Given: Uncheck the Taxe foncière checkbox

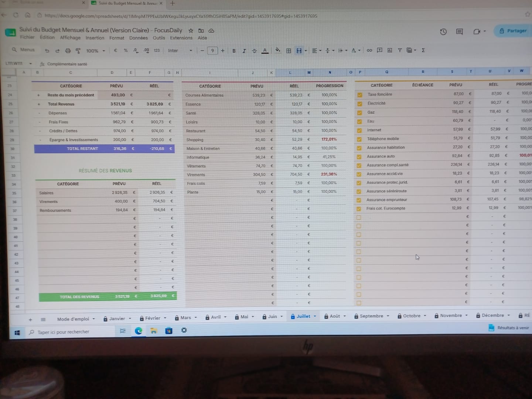Looking at the screenshot, I should pos(359,95).
